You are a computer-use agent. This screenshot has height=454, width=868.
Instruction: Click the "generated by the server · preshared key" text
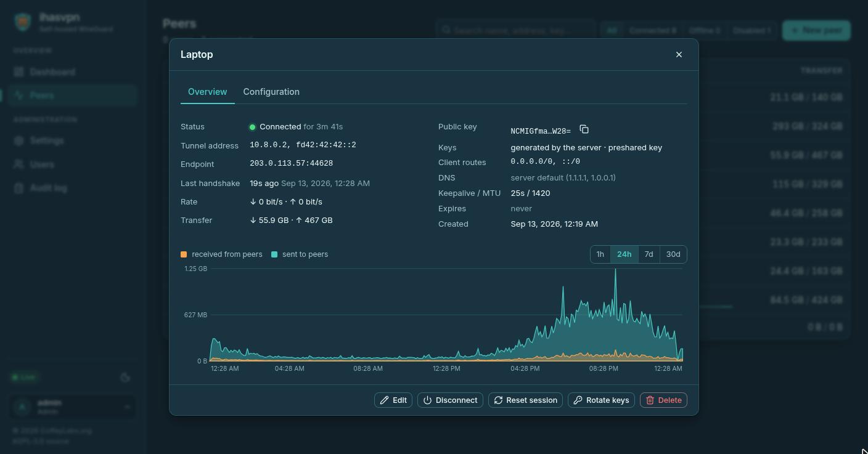586,147
